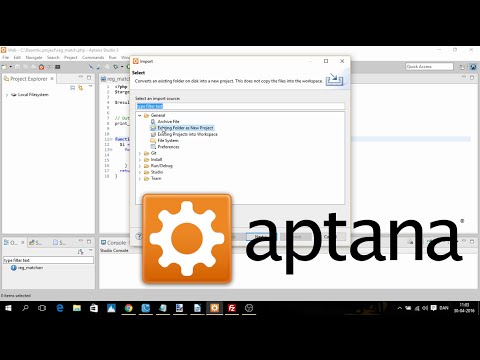480x360 pixels.
Task: Click the Import dialog help icon
Action: point(139,236)
